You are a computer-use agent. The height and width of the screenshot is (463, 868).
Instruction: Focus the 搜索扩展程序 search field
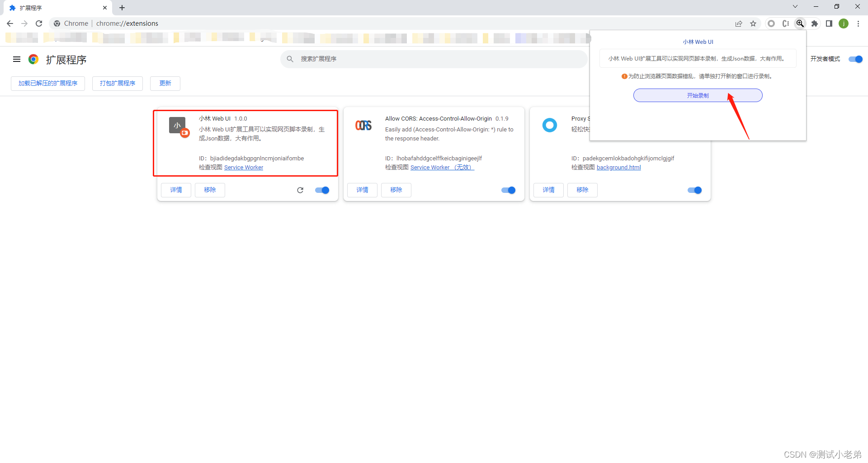pyautogui.click(x=434, y=59)
